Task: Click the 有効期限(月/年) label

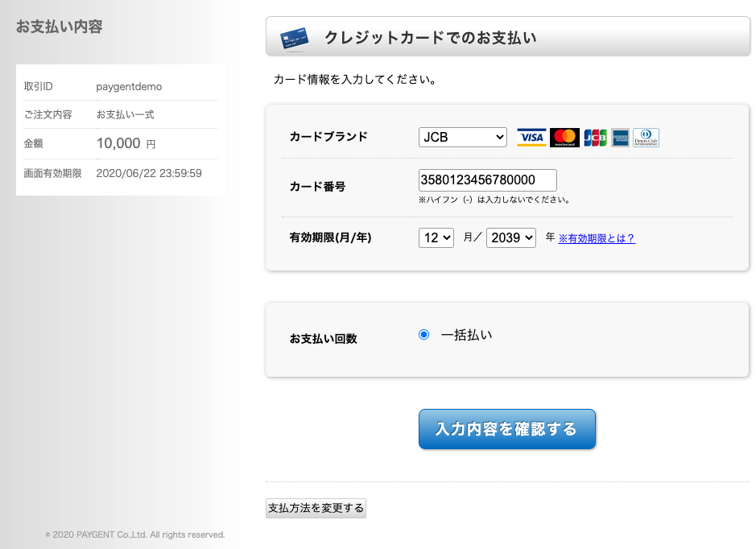Action: [x=330, y=237]
